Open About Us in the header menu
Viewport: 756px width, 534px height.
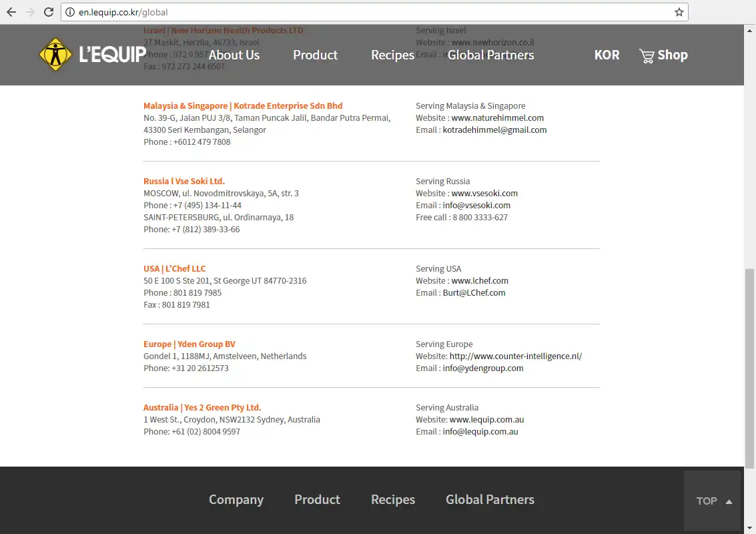(234, 55)
